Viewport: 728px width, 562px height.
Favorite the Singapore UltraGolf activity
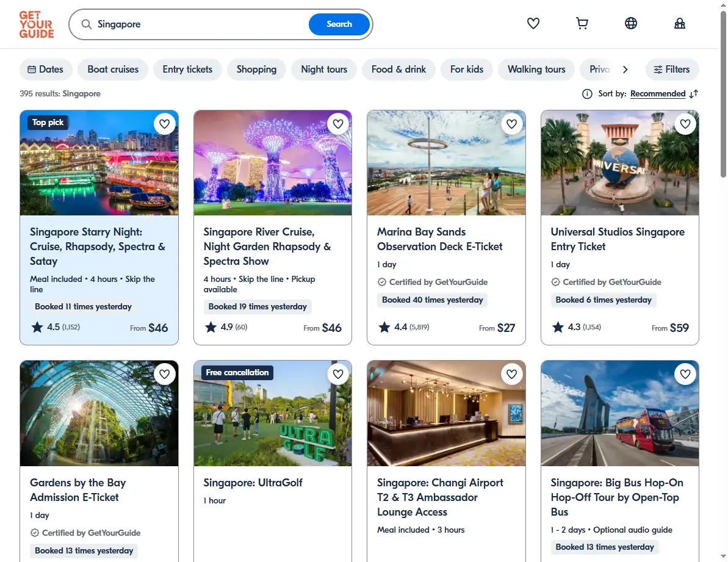point(338,374)
